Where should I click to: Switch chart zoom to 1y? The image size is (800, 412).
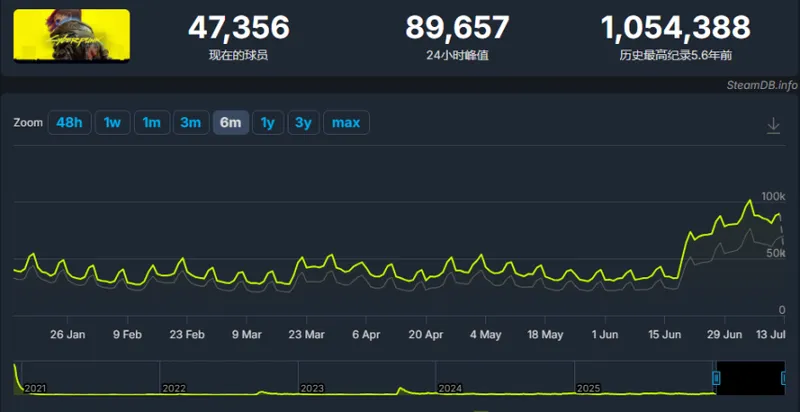click(268, 123)
